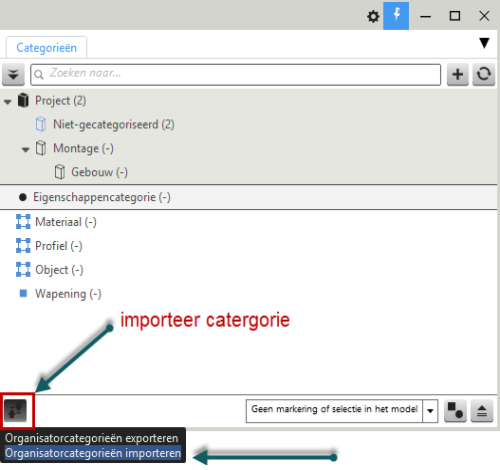The image size is (500, 470).
Task: Click the Zoeken naar search field
Action: (235, 74)
